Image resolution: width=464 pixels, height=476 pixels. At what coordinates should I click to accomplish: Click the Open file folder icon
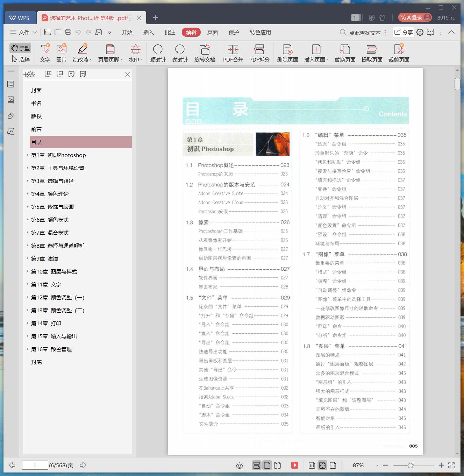48,32
